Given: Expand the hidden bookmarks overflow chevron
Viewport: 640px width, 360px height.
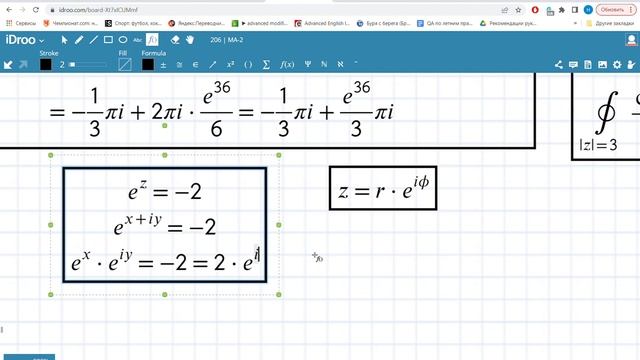Looking at the screenshot, I should pyautogui.click(x=575, y=24).
